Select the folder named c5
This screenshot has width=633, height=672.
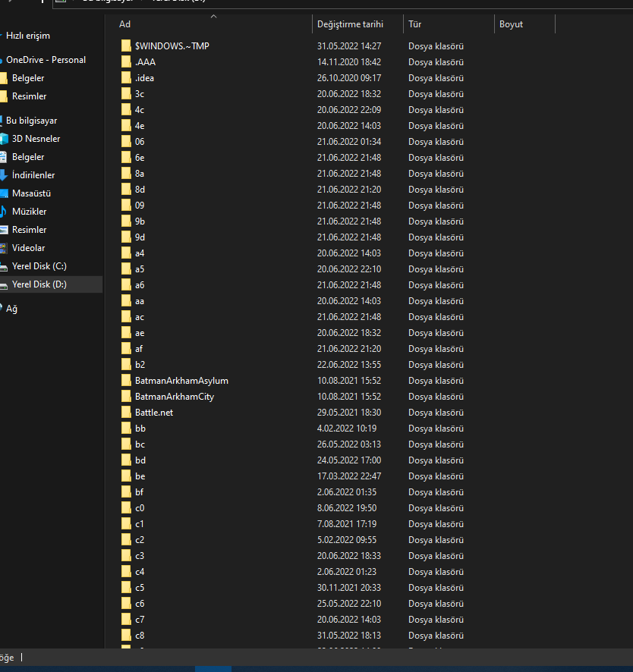(140, 588)
